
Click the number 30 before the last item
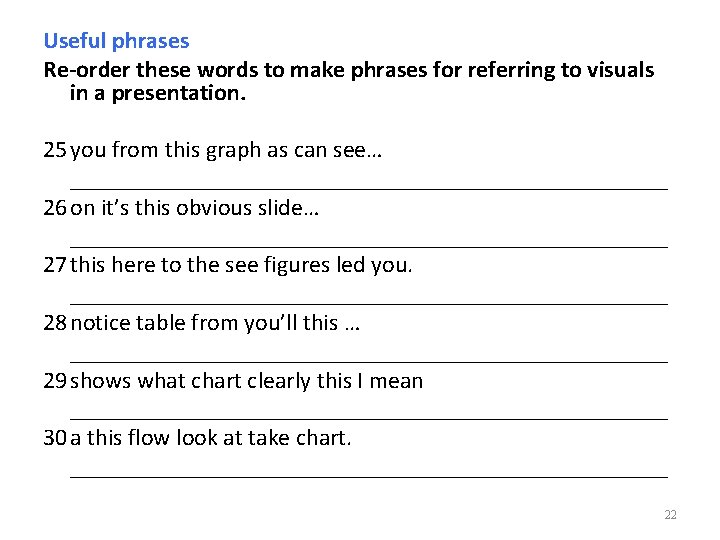[x=54, y=438]
